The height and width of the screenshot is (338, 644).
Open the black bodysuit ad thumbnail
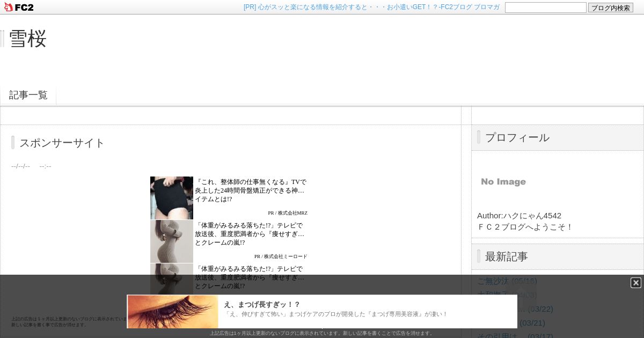pyautogui.click(x=172, y=198)
